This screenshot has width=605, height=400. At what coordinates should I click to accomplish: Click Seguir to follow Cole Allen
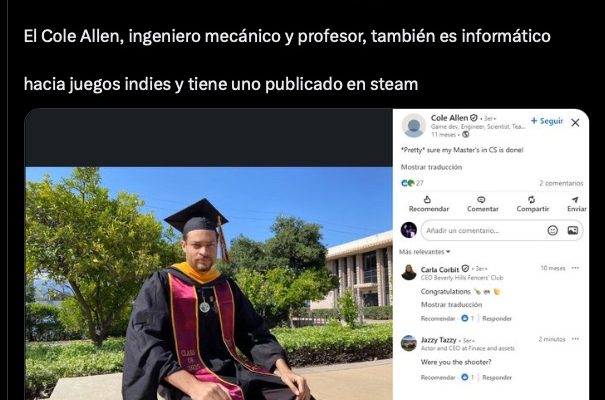[x=547, y=121]
